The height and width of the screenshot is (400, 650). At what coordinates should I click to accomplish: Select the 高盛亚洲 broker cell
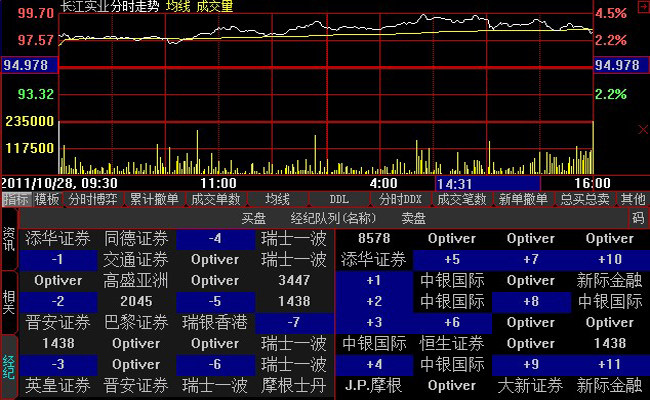pos(136,281)
